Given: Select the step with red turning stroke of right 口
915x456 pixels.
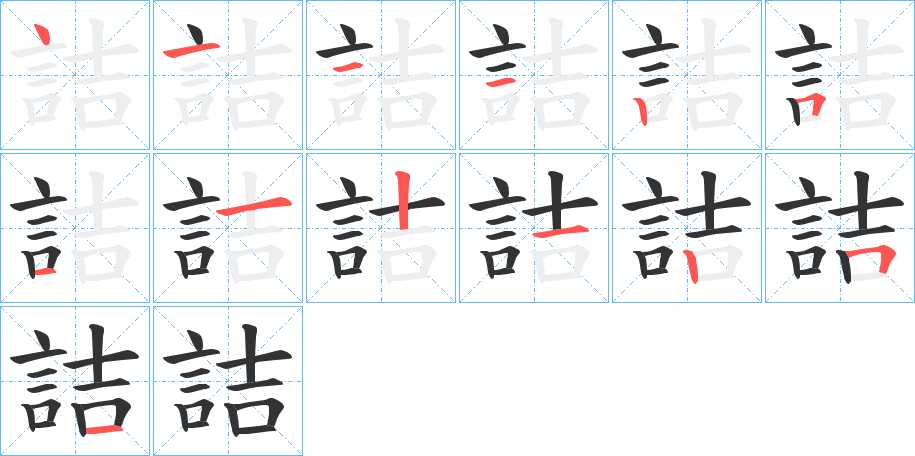Looking at the screenshot, I should pos(840,228).
